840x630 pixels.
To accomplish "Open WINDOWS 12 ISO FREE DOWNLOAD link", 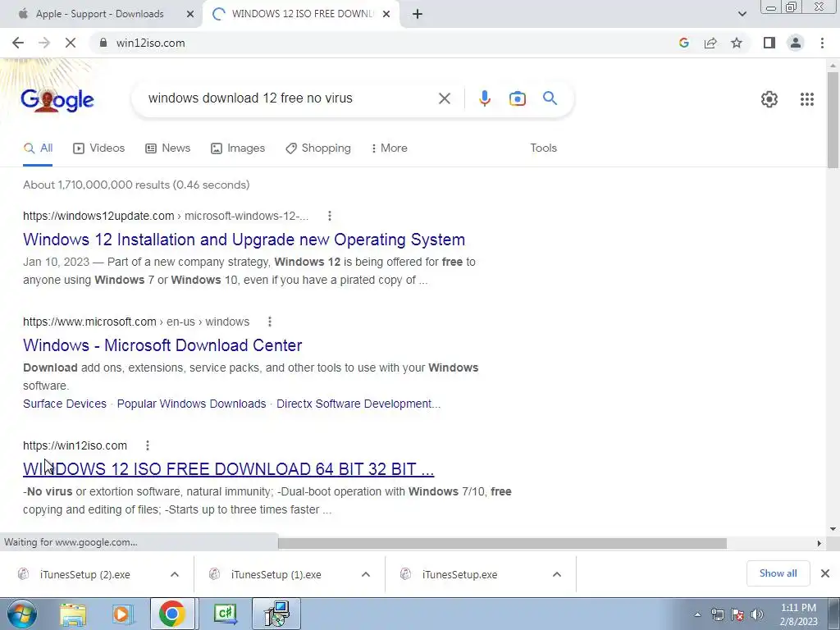I will click(x=228, y=469).
